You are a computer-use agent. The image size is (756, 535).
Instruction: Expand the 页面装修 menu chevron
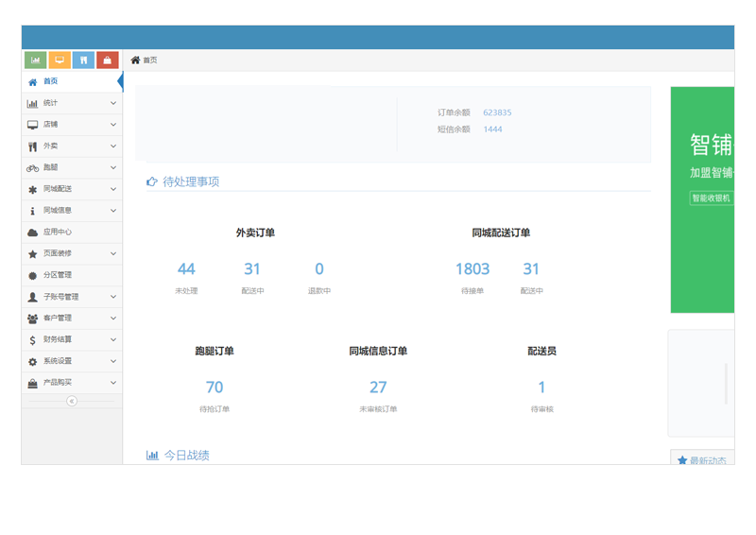click(112, 253)
